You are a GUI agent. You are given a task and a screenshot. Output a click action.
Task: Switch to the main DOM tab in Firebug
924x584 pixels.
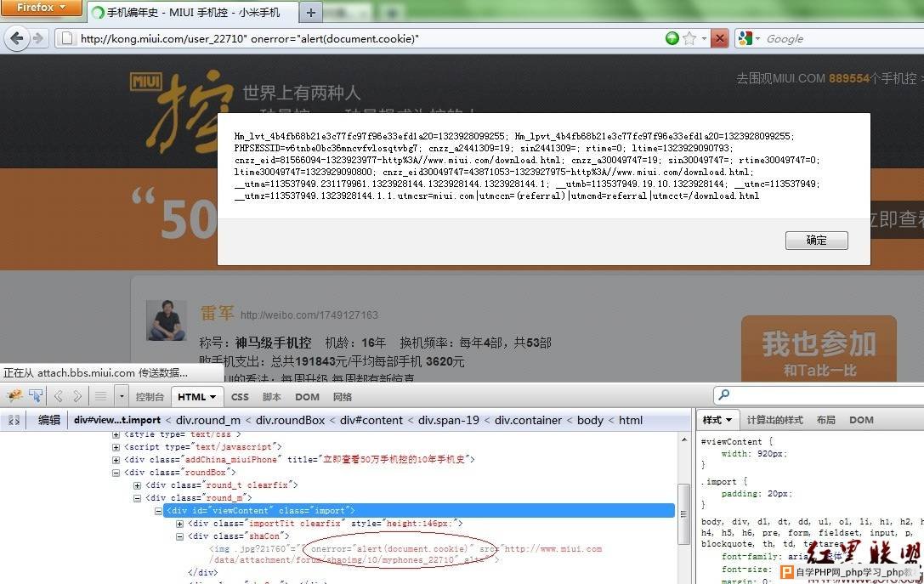(307, 397)
